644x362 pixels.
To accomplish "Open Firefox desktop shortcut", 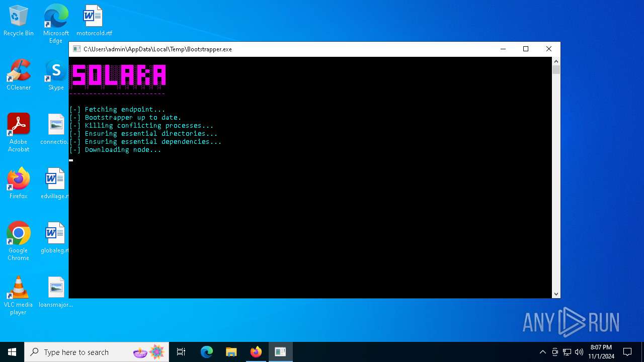I will click(x=19, y=184).
